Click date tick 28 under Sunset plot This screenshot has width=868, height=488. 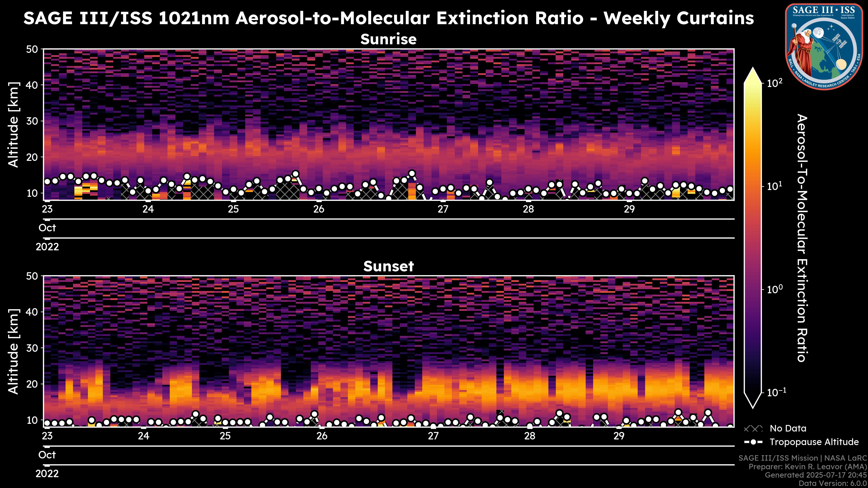click(x=530, y=436)
